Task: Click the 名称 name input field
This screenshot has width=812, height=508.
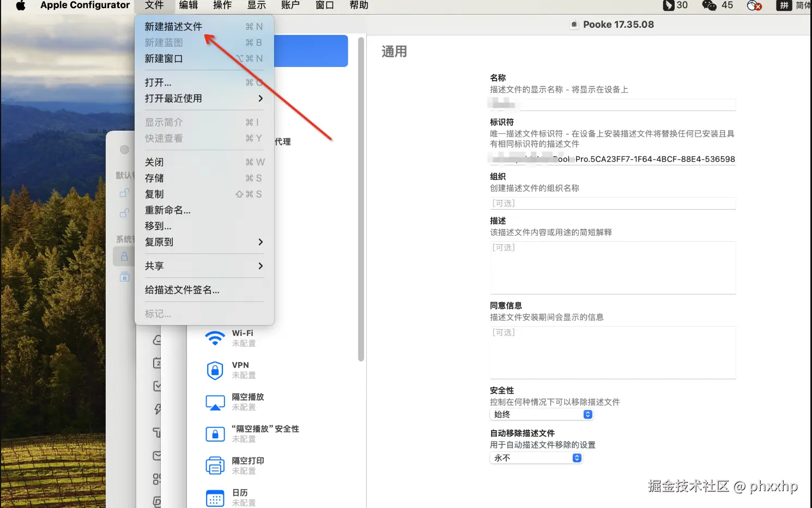Action: pyautogui.click(x=613, y=104)
